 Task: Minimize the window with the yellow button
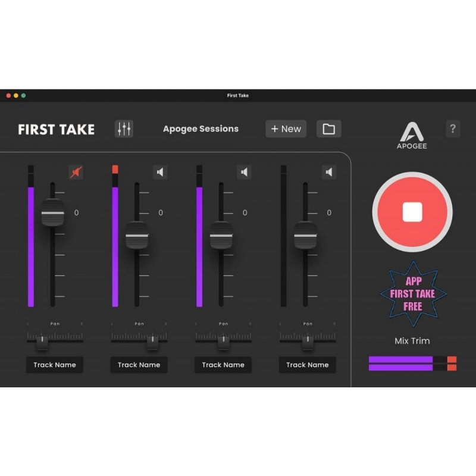(16, 96)
